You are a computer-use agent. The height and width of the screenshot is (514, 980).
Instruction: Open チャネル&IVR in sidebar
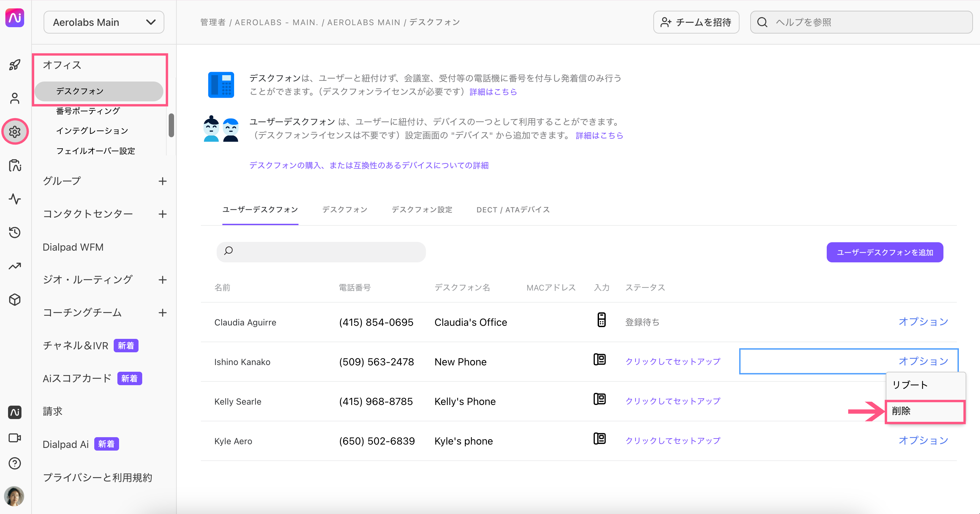tap(75, 346)
